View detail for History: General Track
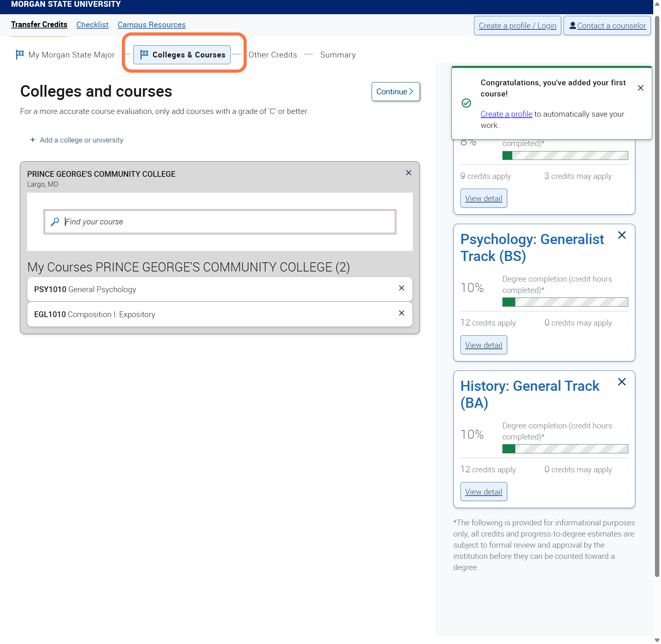This screenshot has height=644, width=661. pyautogui.click(x=483, y=492)
